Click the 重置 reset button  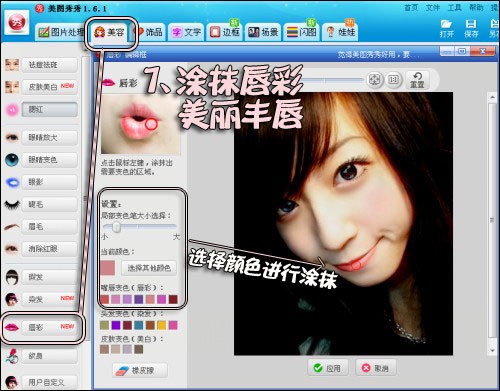pos(417,80)
